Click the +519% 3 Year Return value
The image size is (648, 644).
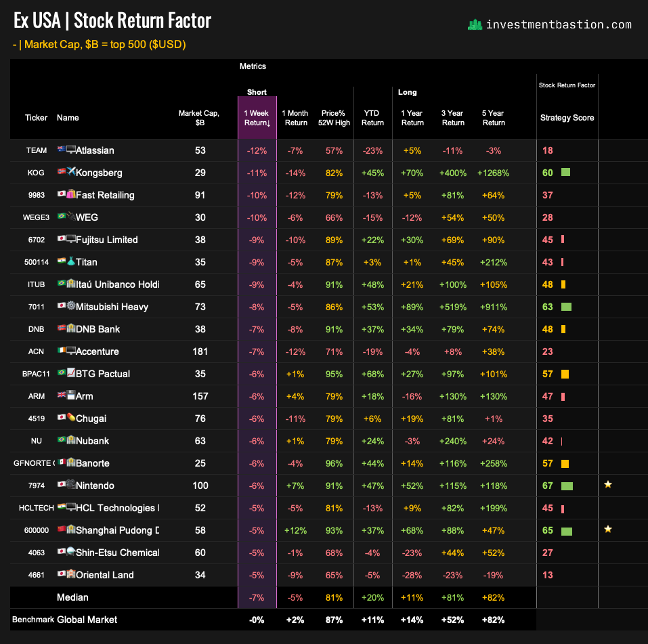[452, 307]
